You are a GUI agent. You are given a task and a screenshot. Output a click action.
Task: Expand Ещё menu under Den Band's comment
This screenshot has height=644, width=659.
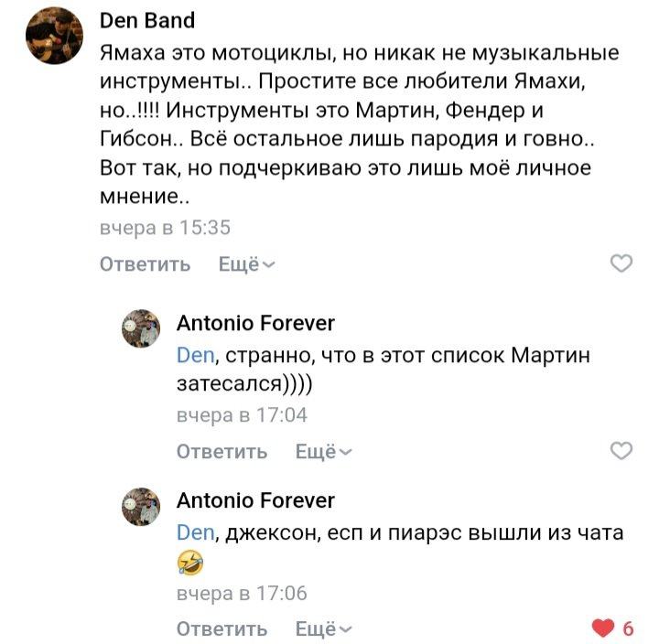(x=247, y=264)
